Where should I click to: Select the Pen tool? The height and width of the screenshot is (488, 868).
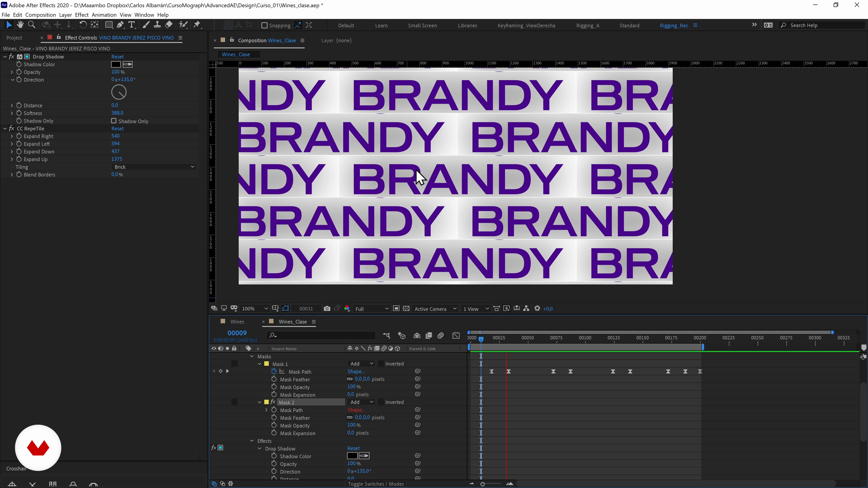[120, 25]
